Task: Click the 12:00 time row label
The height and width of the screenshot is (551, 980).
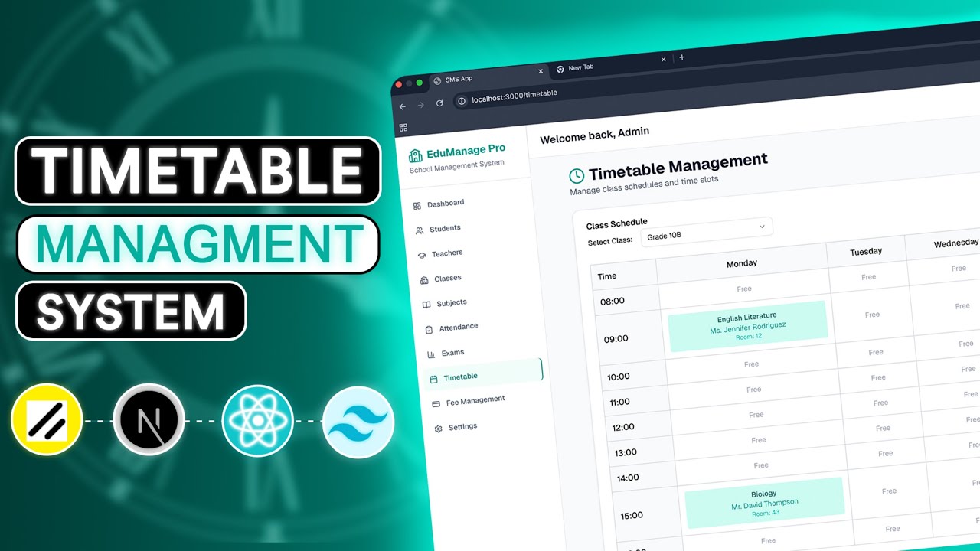Action: coord(623,427)
